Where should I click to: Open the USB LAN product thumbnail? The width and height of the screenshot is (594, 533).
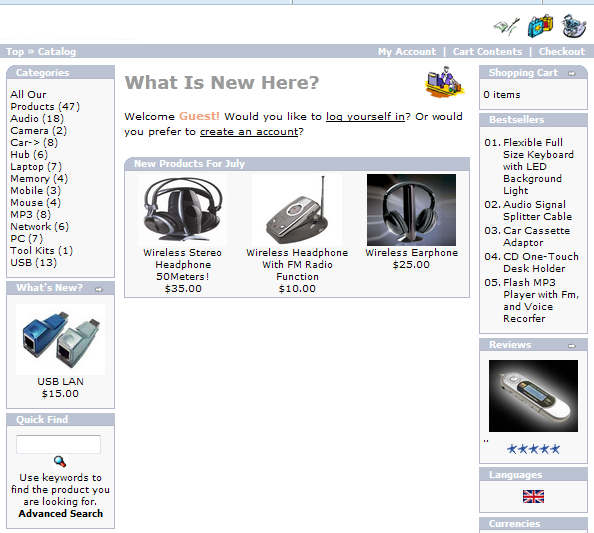tap(61, 339)
